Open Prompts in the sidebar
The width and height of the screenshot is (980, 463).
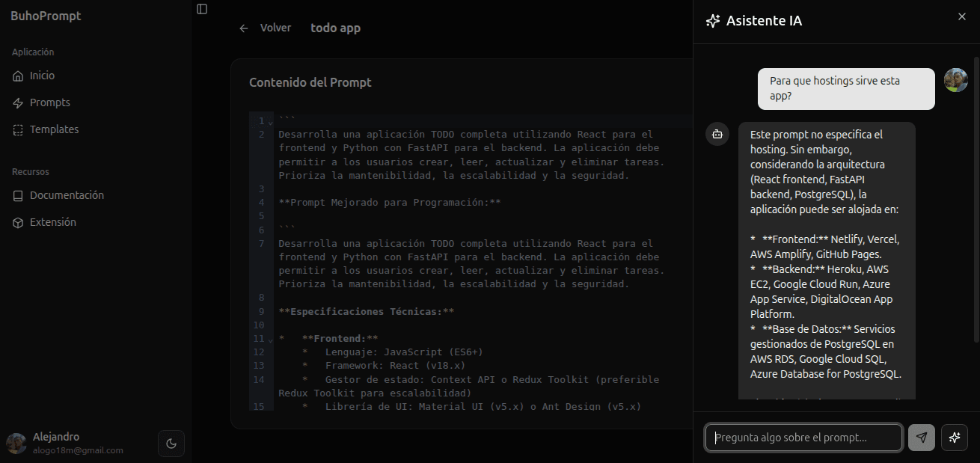point(96,102)
